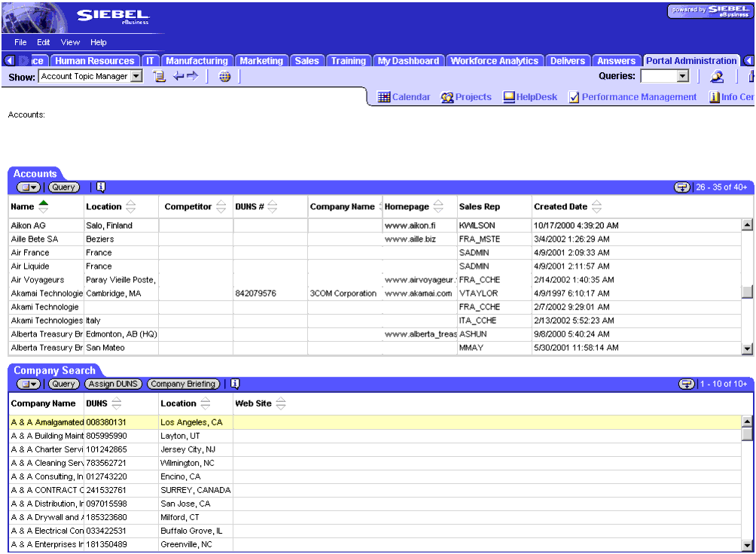Image resolution: width=756 pixels, height=554 pixels.
Task: Go forward with the right history arrow
Action: click(192, 76)
